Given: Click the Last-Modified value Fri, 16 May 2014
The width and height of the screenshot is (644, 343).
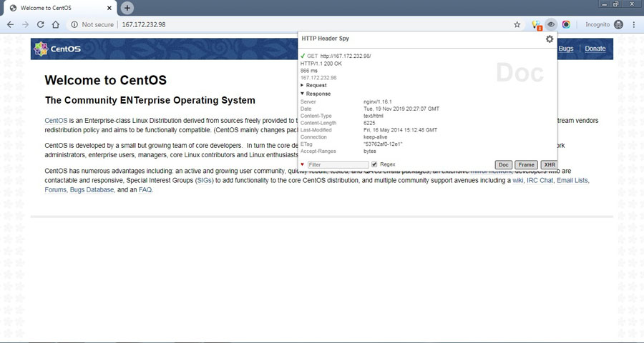Looking at the screenshot, I should (x=401, y=129).
